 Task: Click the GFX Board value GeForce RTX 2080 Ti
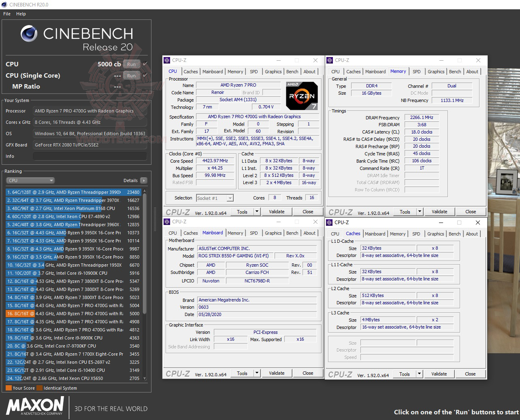click(90, 145)
